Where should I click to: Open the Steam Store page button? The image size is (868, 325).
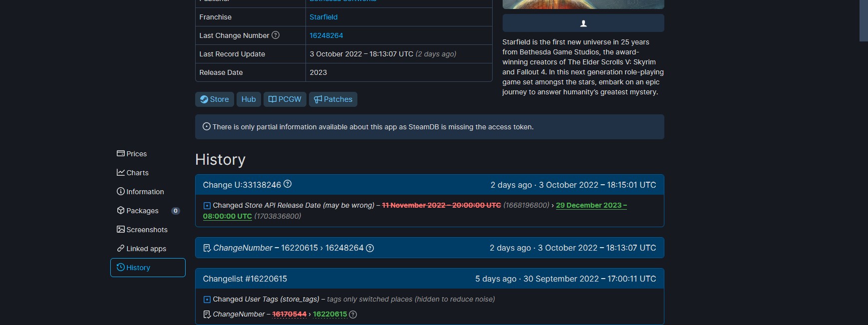tap(214, 99)
